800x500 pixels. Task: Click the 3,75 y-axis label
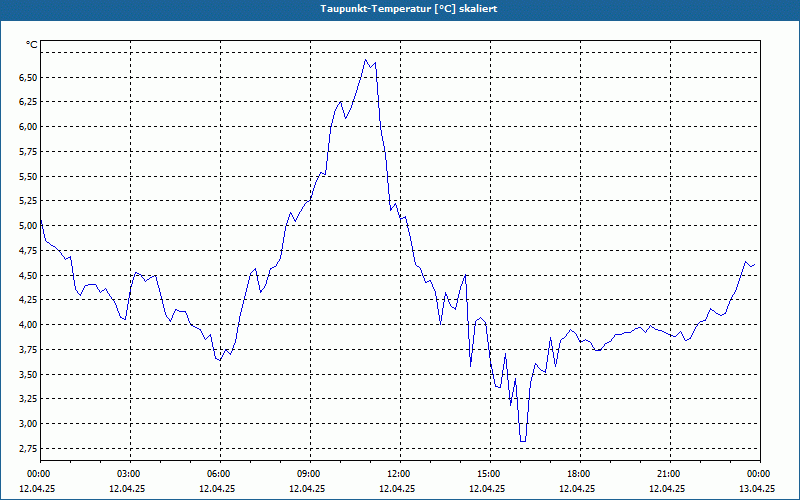pyautogui.click(x=28, y=349)
